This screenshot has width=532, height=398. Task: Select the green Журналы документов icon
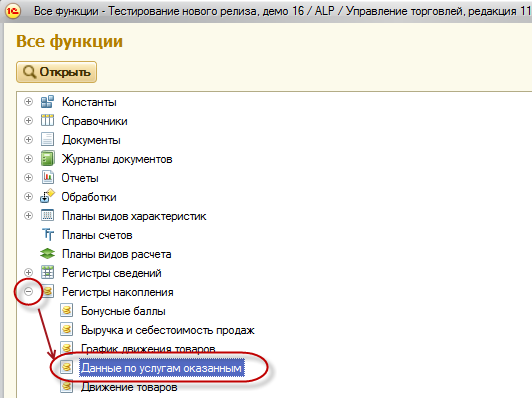pos(48,158)
